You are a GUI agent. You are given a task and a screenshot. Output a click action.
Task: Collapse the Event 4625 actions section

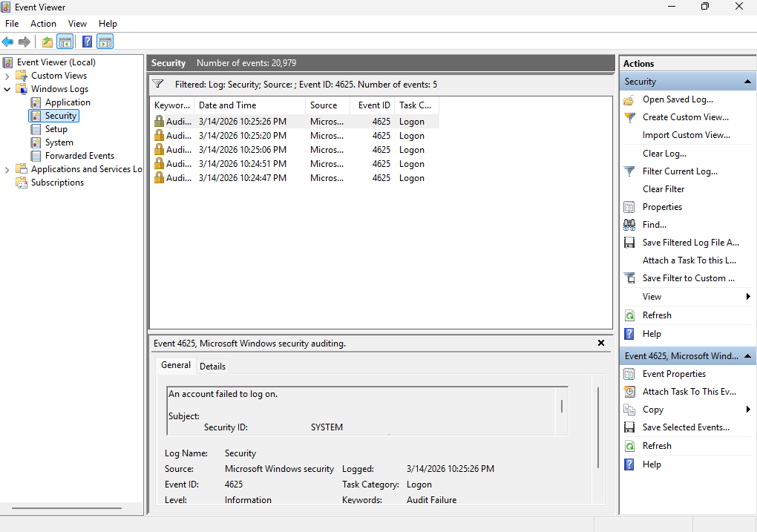[748, 355]
